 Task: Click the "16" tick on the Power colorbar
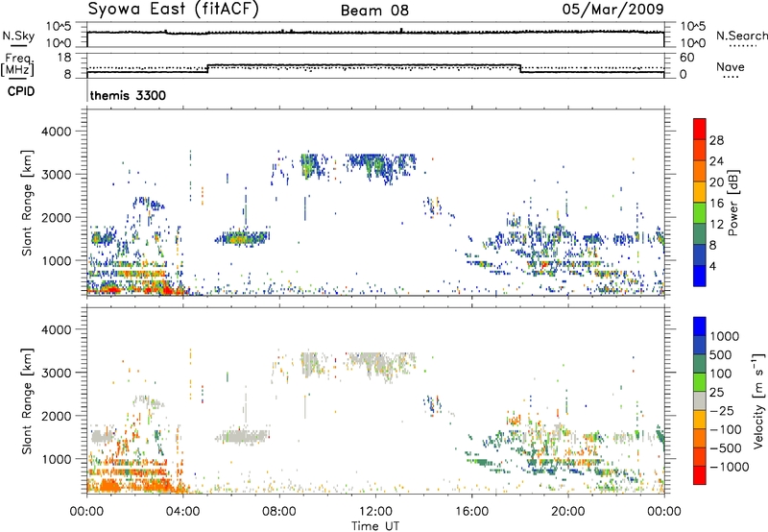point(716,203)
